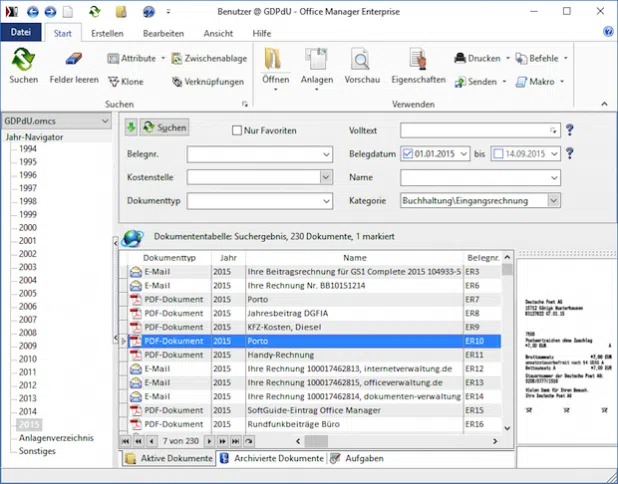This screenshot has height=484, width=618.
Task: Click green down arrow beside Suchen button
Action: [x=131, y=127]
